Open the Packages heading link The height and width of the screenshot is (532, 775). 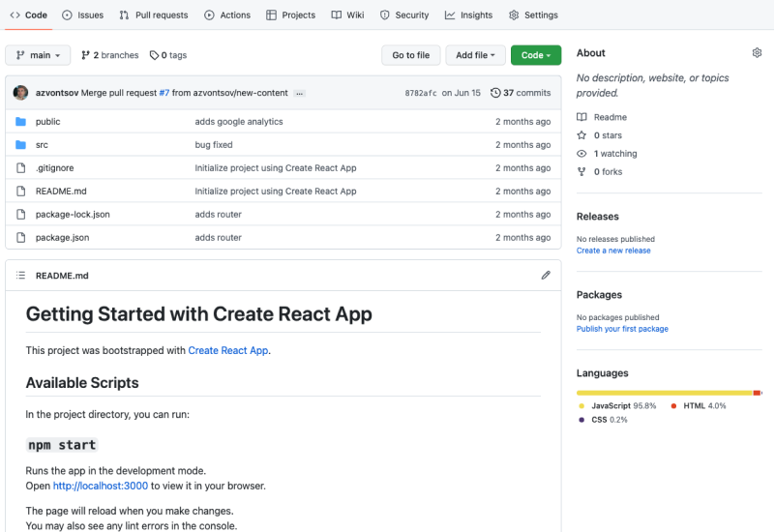(599, 295)
